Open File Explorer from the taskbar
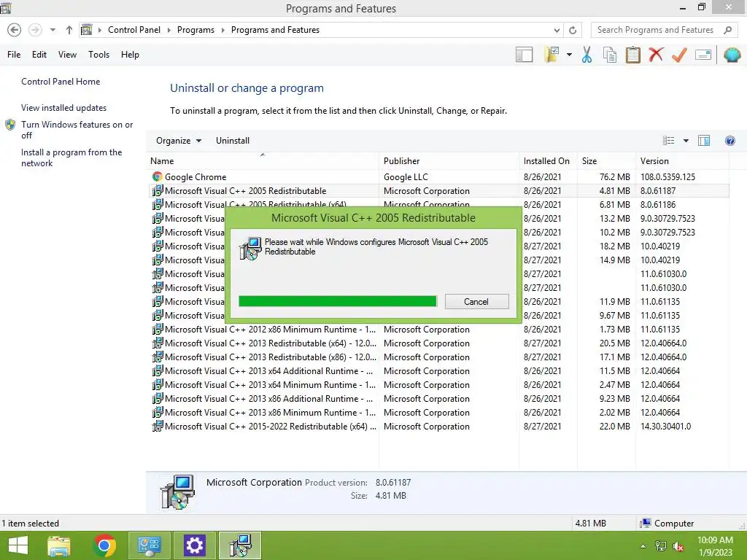 click(x=59, y=545)
